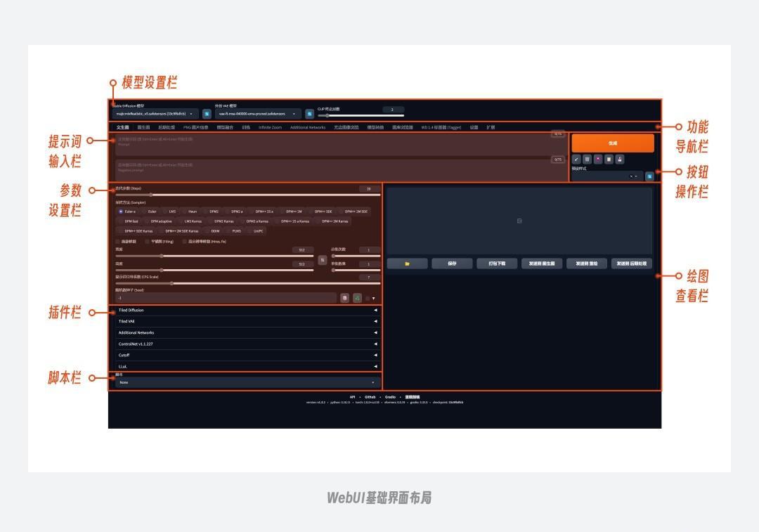Select the LMS sampler

point(170,212)
